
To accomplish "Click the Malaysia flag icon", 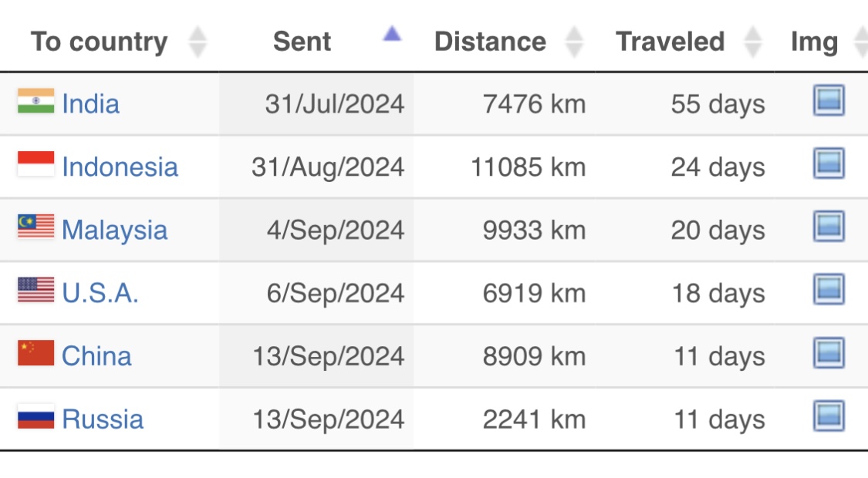I will pos(36,226).
